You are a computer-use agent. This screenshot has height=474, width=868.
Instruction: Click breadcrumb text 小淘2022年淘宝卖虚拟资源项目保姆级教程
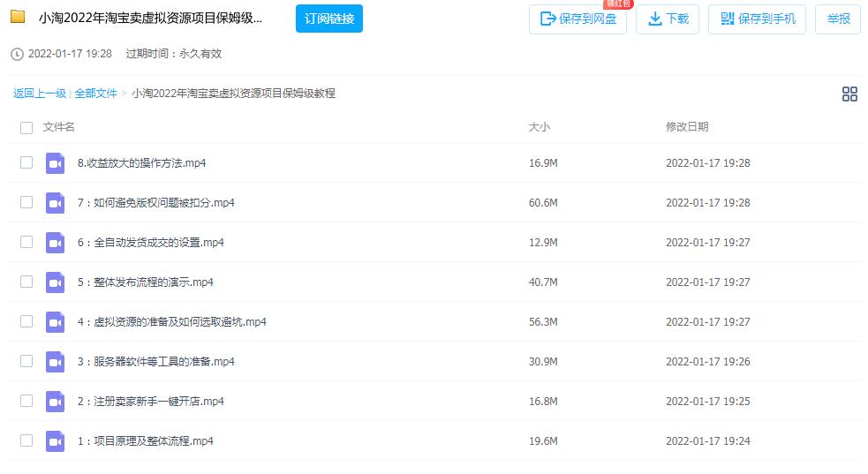point(234,94)
